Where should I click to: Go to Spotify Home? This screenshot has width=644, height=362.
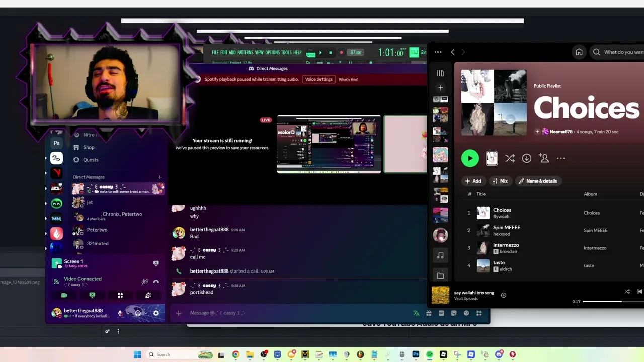(579, 52)
